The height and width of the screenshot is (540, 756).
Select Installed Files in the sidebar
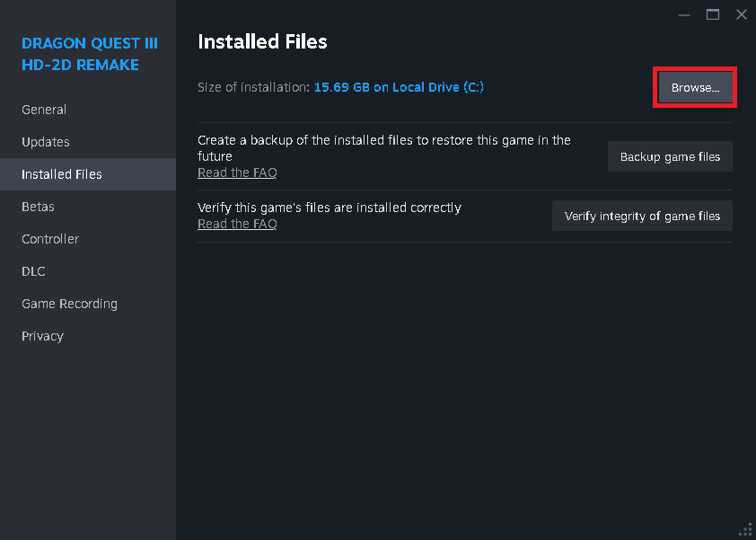[62, 174]
